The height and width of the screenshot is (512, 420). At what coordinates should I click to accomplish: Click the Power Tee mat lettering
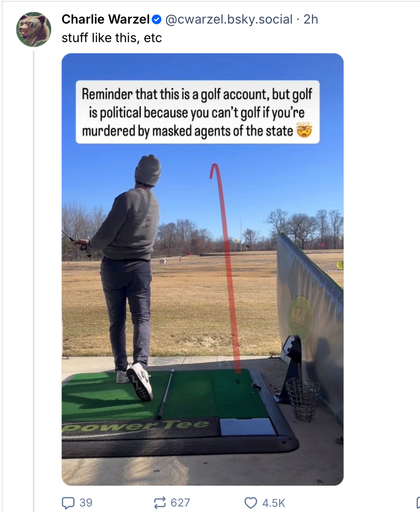[x=136, y=427]
